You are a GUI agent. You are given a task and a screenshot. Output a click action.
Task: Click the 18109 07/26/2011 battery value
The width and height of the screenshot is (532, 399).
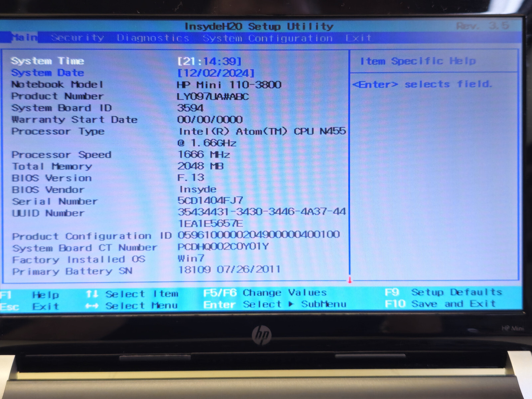(229, 269)
